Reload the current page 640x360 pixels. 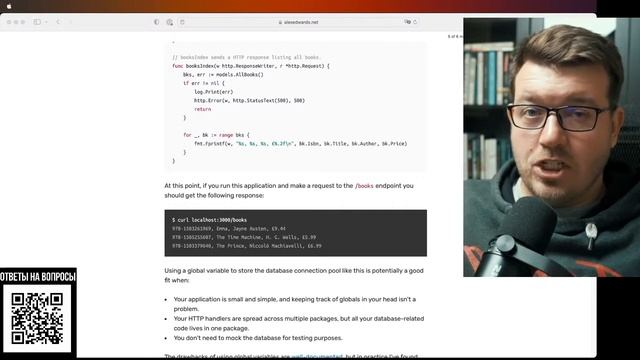pyautogui.click(x=415, y=22)
